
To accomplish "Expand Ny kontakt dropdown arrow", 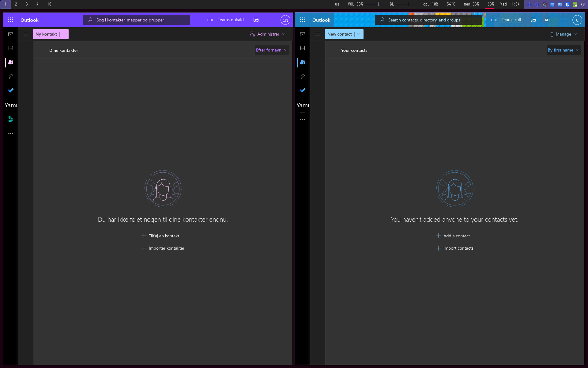I will [64, 34].
